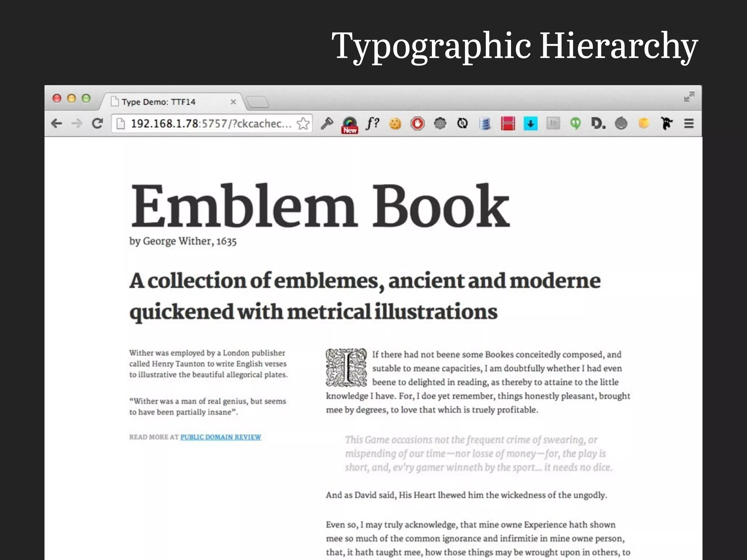The height and width of the screenshot is (560, 747).
Task: Click the cyan download arrow extension
Action: (530, 124)
